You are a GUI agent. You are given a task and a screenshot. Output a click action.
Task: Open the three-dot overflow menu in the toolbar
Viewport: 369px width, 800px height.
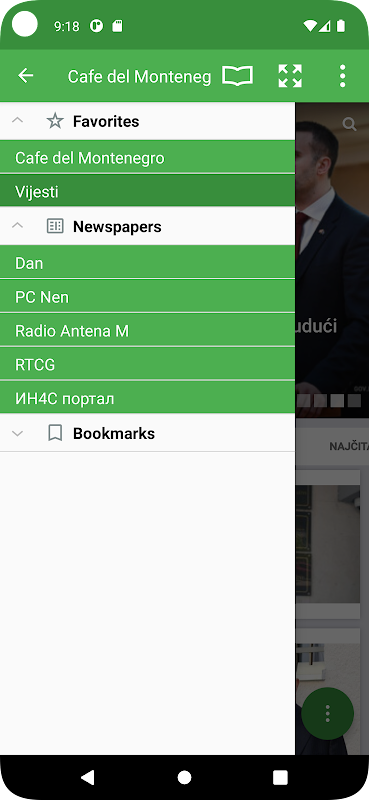point(342,76)
